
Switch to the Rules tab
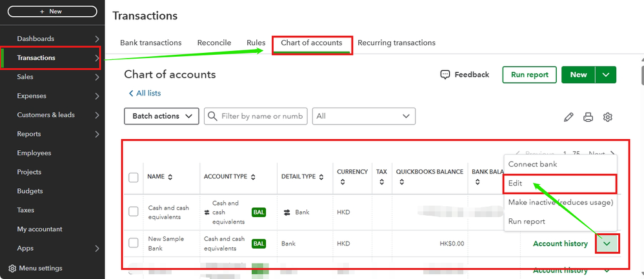click(256, 43)
